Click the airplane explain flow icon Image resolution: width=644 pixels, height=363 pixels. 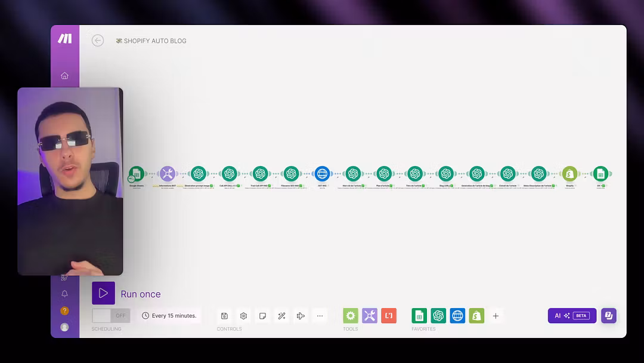coord(301,316)
